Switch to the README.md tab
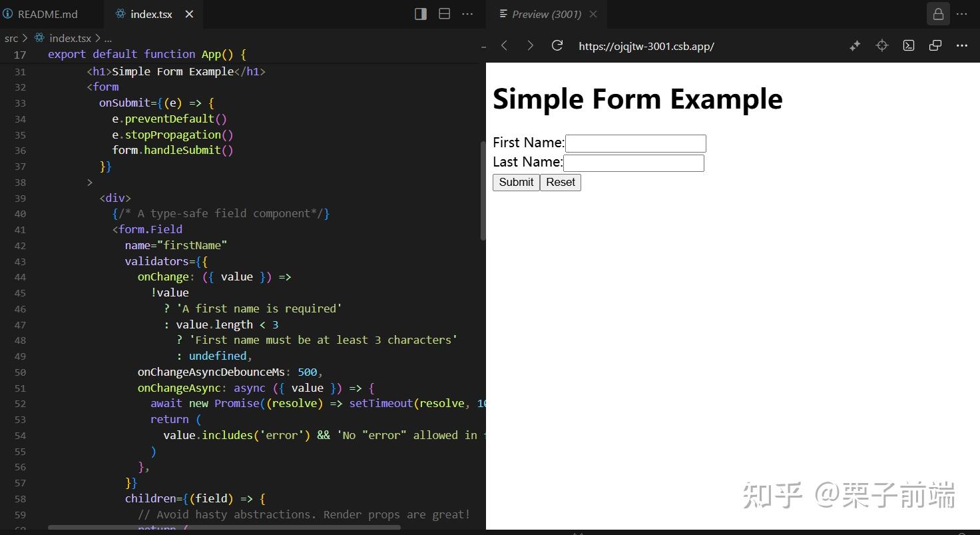Image resolution: width=980 pixels, height=535 pixels. (x=47, y=13)
